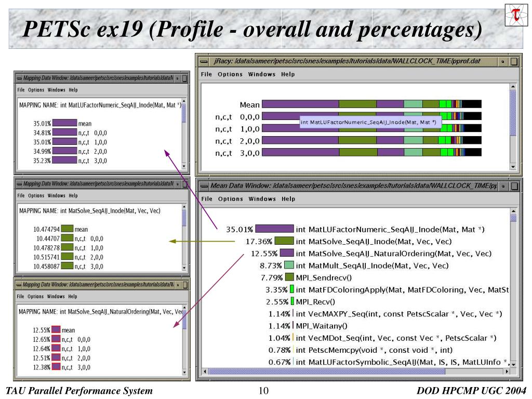Image resolution: width=532 pixels, height=399 pixels.
Task: Click scroll-down arrow in NaturalOrdering mapping window
Action: coord(184,372)
